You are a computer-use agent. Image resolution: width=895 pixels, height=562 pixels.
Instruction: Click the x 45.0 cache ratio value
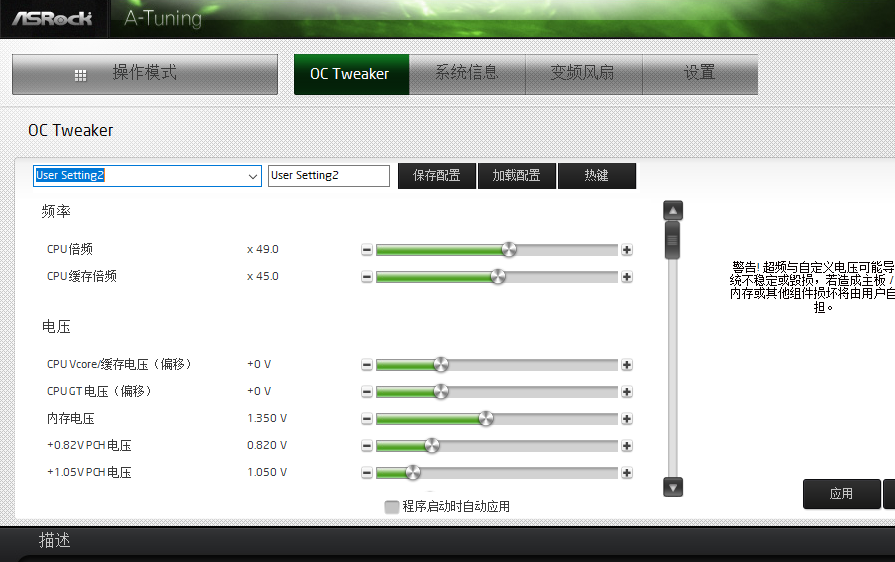pyautogui.click(x=263, y=276)
